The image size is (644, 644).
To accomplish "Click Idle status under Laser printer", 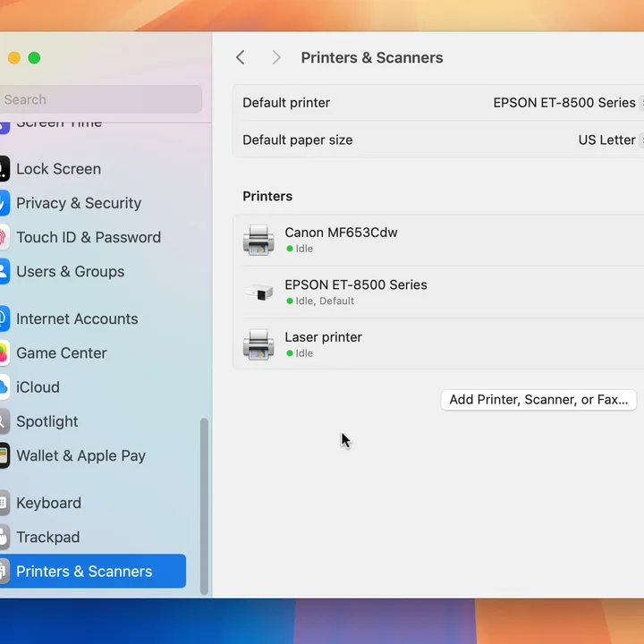I will [x=304, y=353].
